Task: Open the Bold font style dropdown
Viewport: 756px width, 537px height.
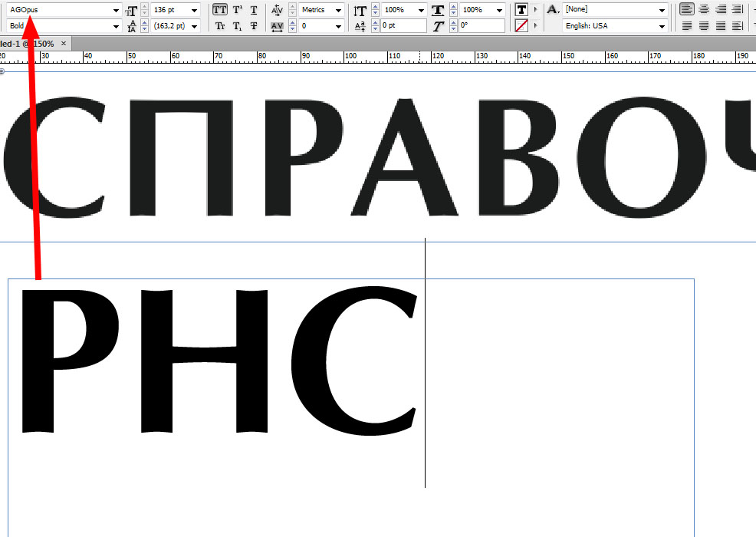Action: 116,27
